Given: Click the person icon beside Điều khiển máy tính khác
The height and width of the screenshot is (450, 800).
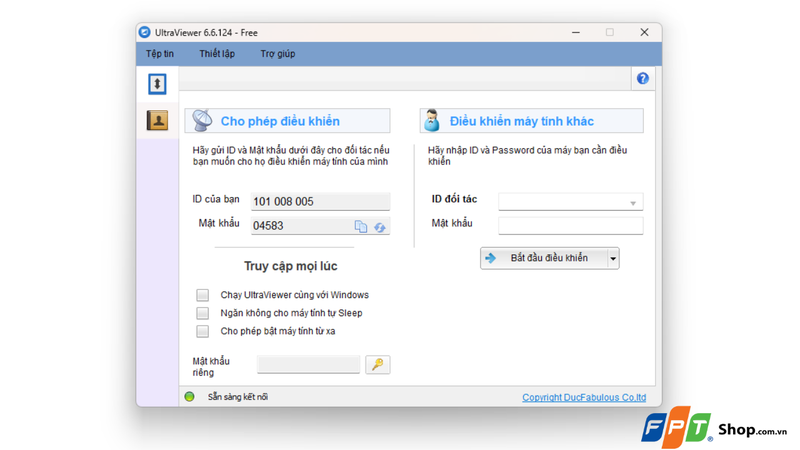Looking at the screenshot, I should (432, 120).
